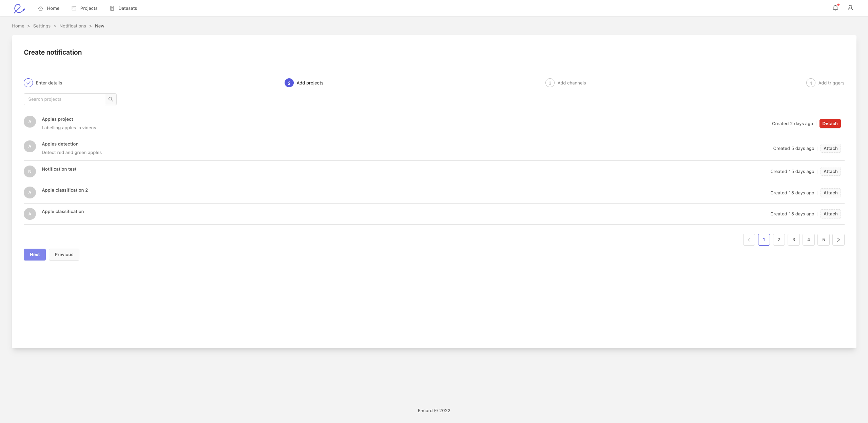Click the Apple classification row's avatar icon
The height and width of the screenshot is (423, 868).
(30, 214)
